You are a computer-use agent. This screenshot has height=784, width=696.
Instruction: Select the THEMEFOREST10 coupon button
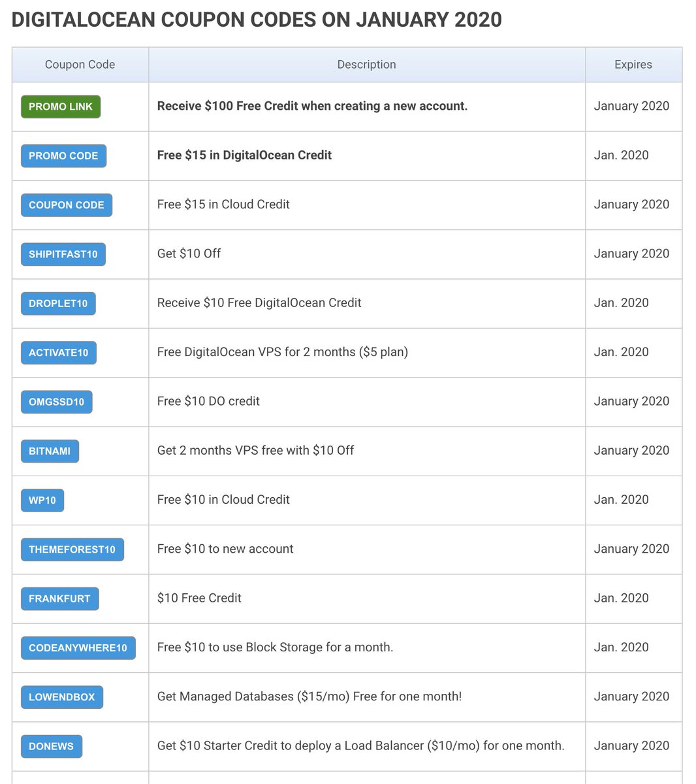72,549
